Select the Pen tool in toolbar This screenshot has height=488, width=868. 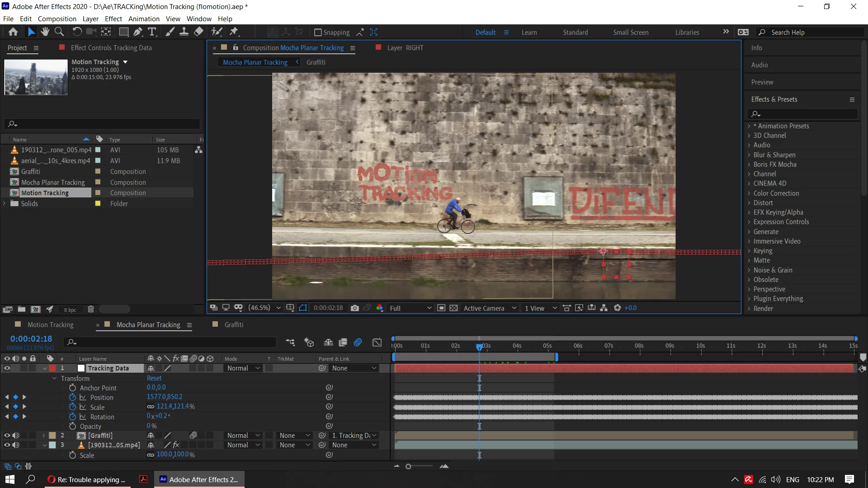[x=137, y=32]
